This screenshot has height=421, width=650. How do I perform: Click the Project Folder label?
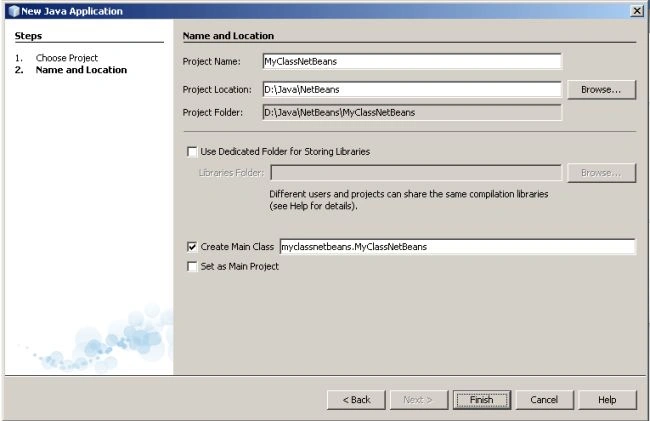(x=213, y=112)
